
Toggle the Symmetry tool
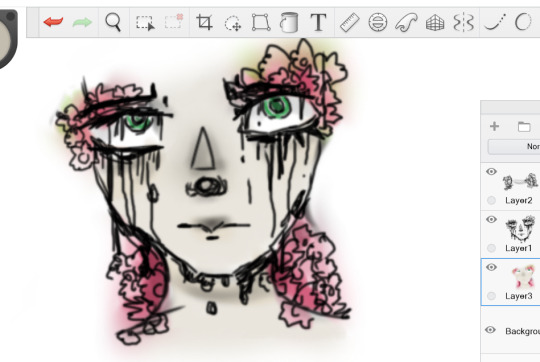coord(464,22)
